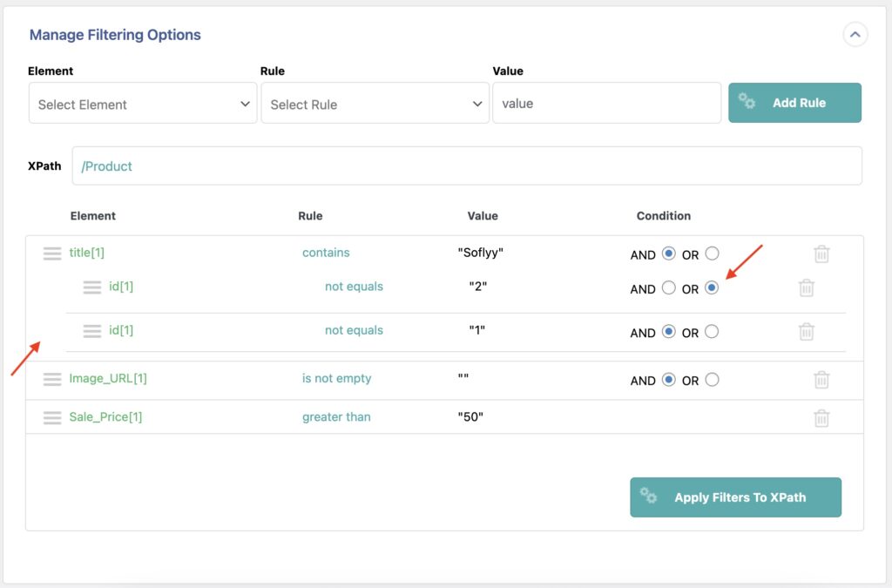Click the value input field

click(607, 103)
